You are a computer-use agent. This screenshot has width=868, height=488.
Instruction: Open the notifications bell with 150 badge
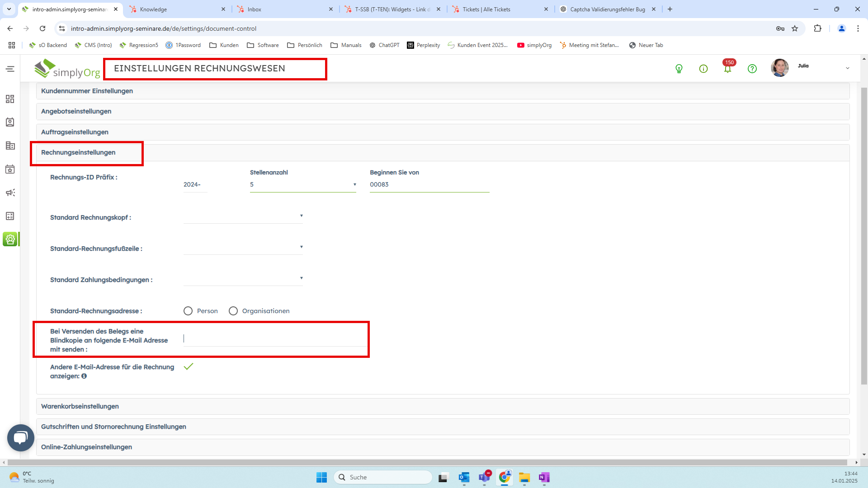click(x=727, y=69)
